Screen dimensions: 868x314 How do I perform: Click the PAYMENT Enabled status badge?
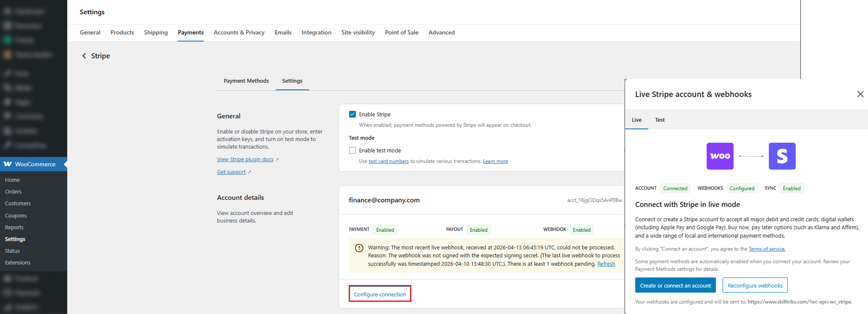385,230
